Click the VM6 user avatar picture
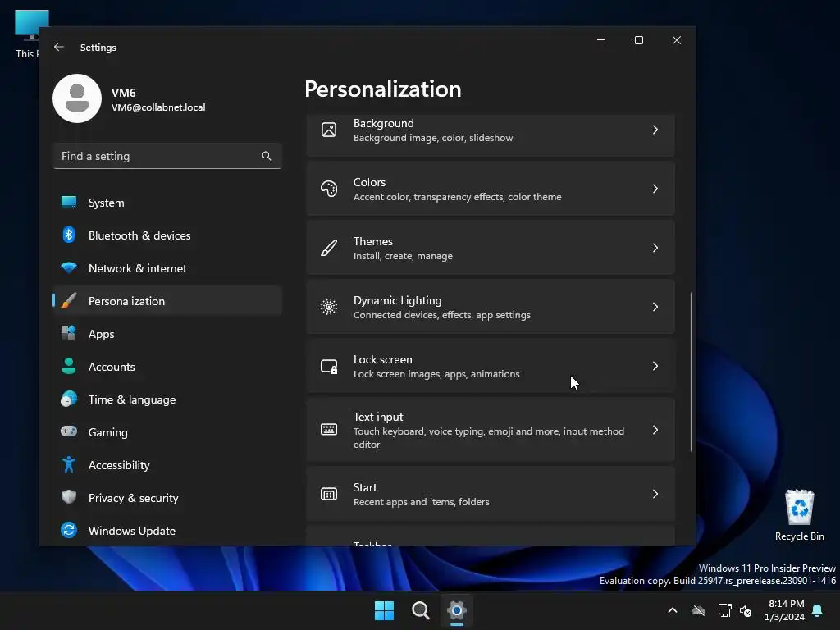Image resolution: width=840 pixels, height=630 pixels. pos(77,98)
